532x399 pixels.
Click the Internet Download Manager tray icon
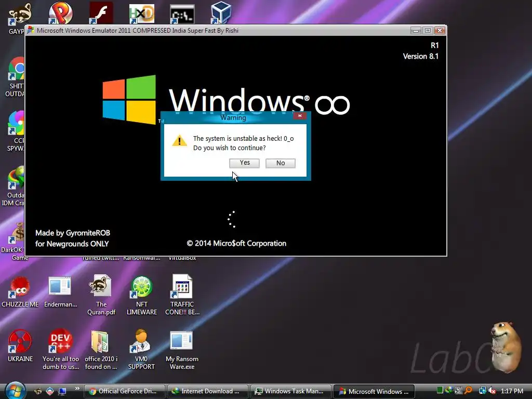pyautogui.click(x=449, y=391)
